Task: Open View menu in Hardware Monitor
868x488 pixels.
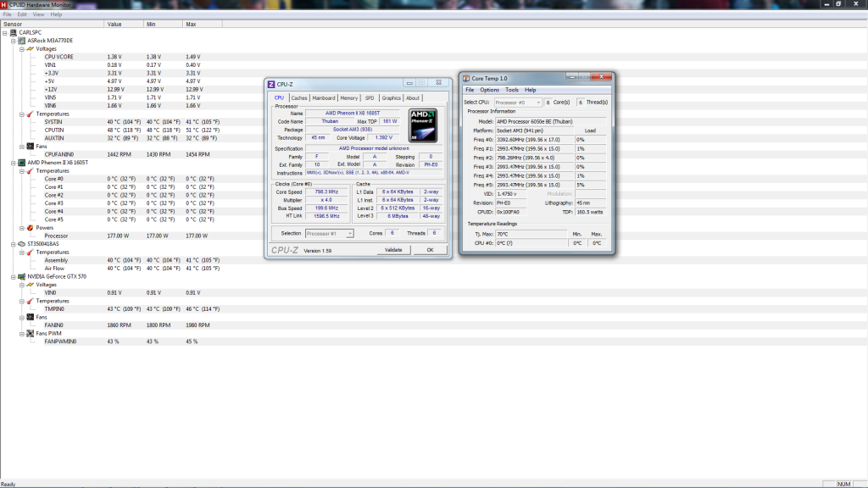Action: pos(38,14)
